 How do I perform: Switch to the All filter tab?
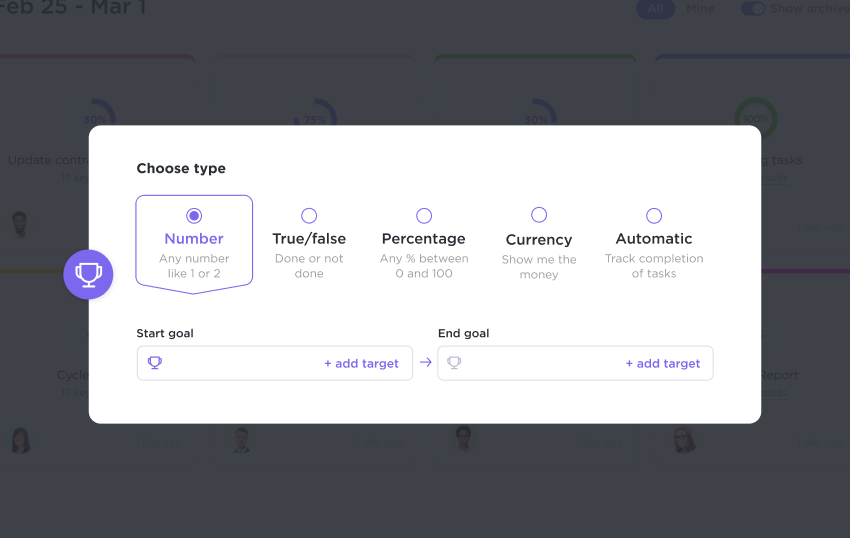[x=655, y=9]
